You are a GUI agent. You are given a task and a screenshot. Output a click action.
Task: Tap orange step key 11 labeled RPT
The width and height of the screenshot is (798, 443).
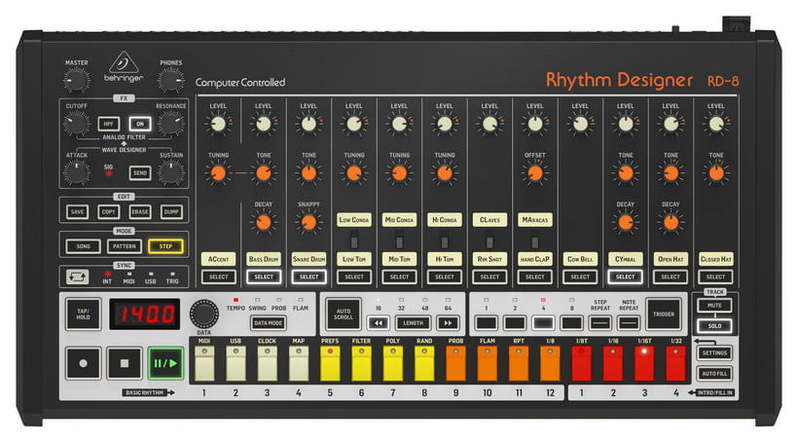click(519, 364)
